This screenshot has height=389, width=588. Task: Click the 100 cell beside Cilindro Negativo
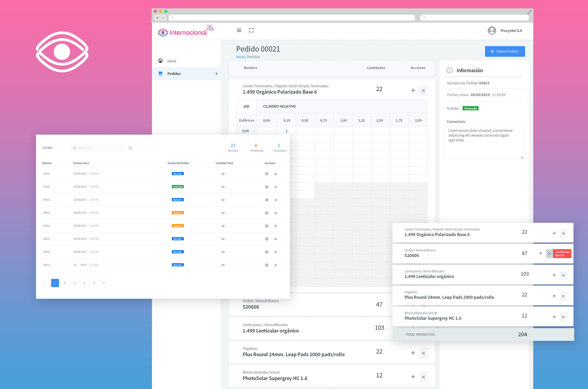click(x=246, y=106)
